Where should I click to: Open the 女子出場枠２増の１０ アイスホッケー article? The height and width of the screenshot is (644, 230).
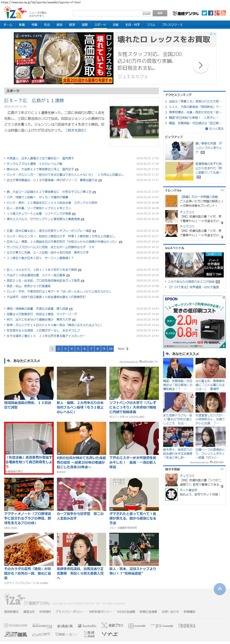tap(46, 336)
